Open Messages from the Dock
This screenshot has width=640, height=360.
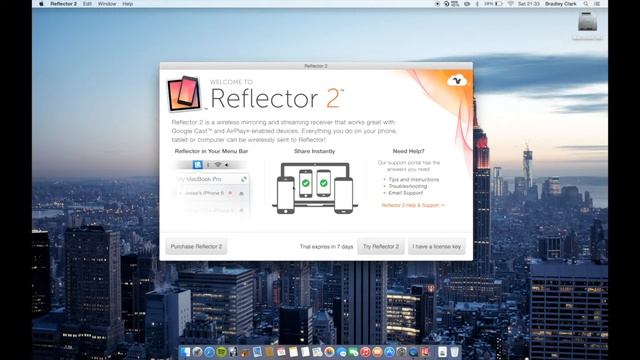341,352
